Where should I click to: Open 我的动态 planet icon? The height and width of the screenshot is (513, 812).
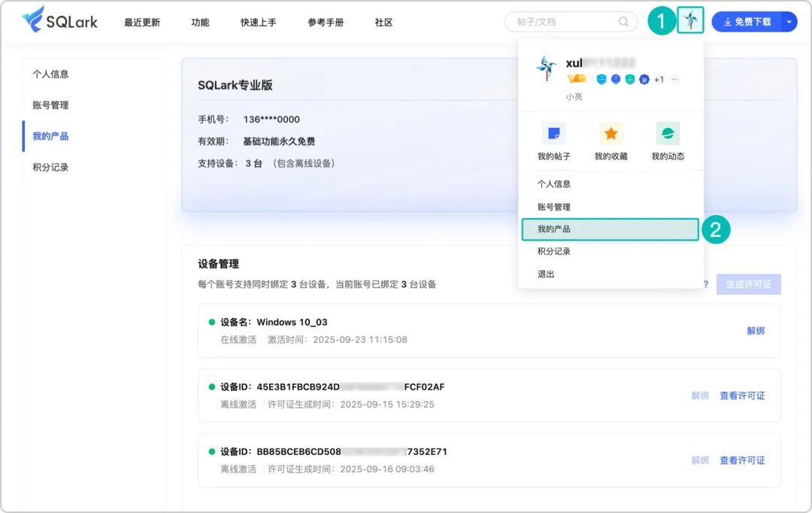tap(668, 134)
